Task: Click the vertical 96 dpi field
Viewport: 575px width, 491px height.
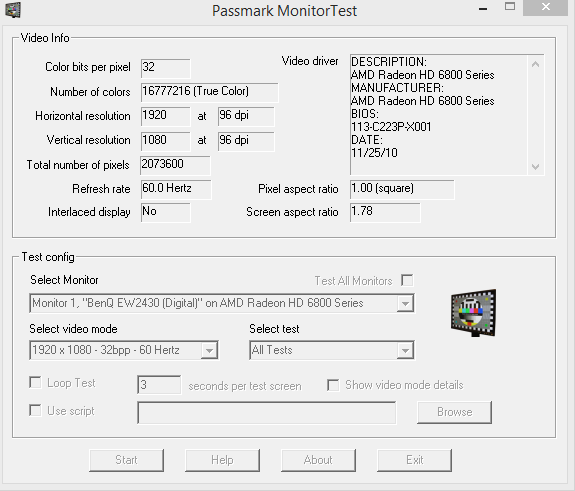Action: (x=246, y=141)
